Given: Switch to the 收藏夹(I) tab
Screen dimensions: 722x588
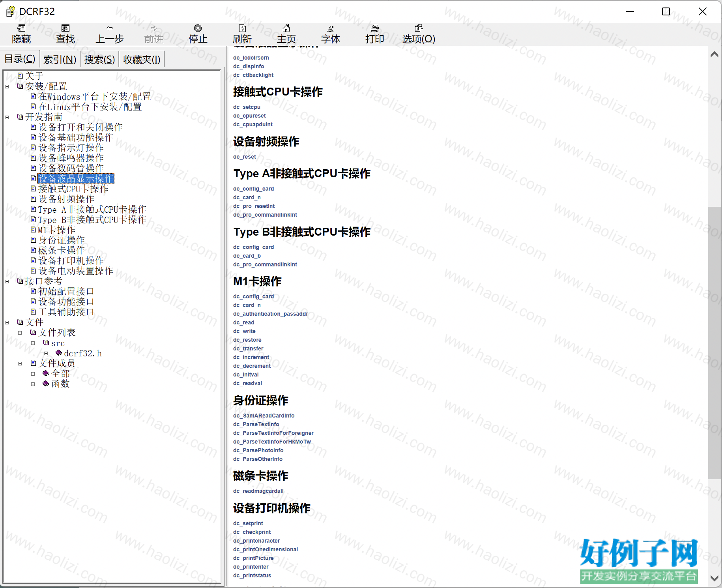Looking at the screenshot, I should [142, 59].
